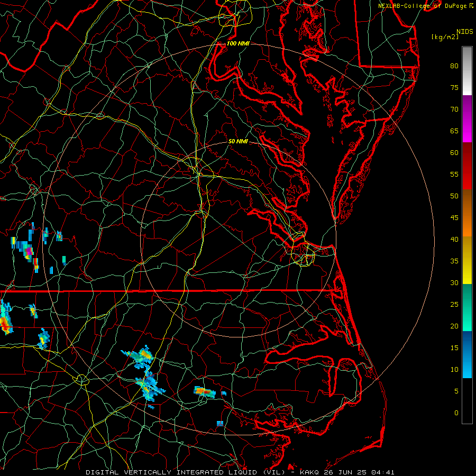
Task: Click the scale value 45
Action: pos(454,218)
